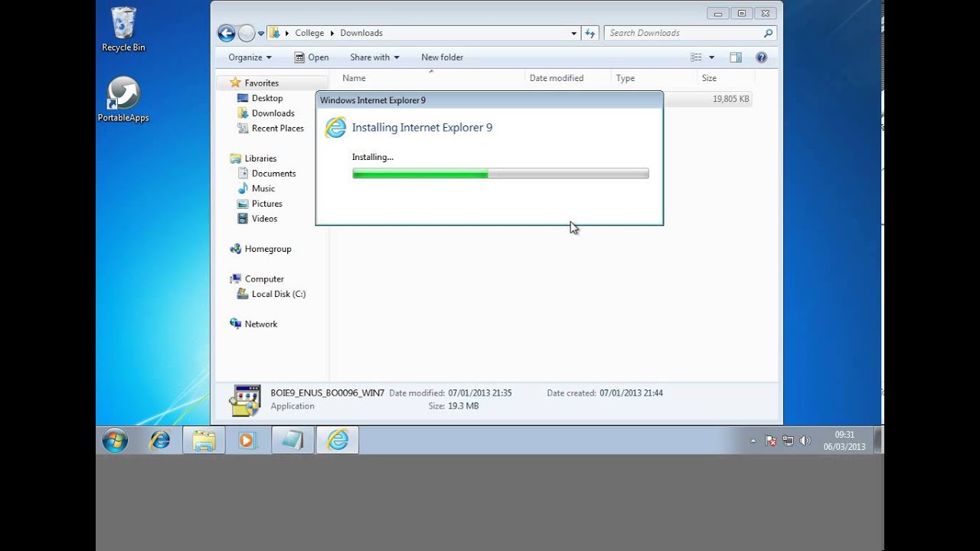Click the fourth taskbar program button
This screenshot has width=980, height=551.
(x=292, y=440)
